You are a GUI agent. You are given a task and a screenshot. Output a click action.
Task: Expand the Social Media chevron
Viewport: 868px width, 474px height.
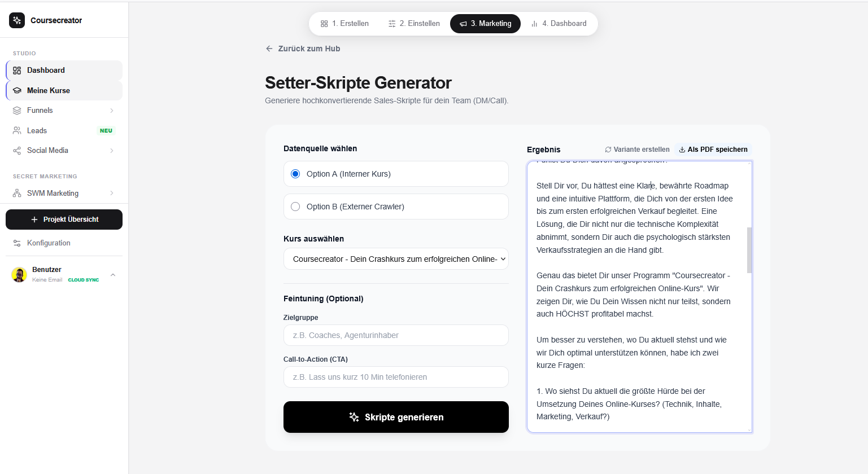coord(112,151)
